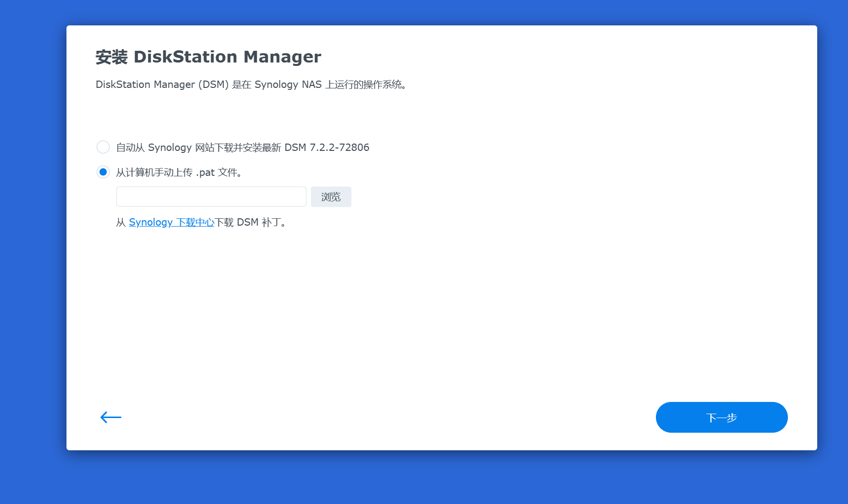
Task: Select automatic download of DSM 7.2.2-72806 option
Action: 103,147
